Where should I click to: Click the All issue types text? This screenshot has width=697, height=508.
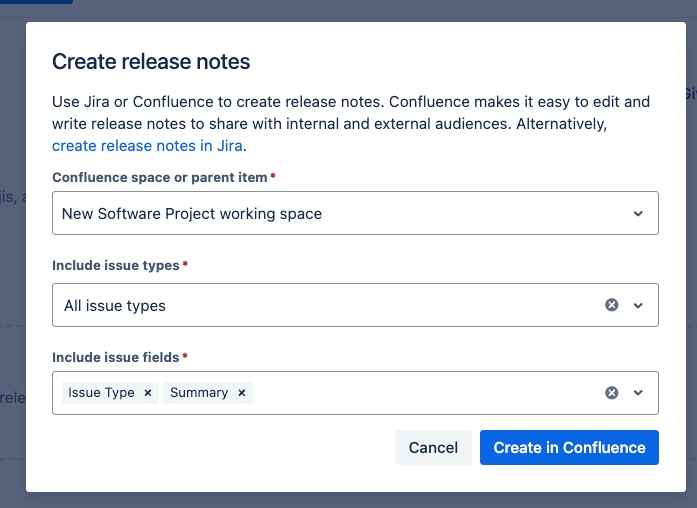115,306
